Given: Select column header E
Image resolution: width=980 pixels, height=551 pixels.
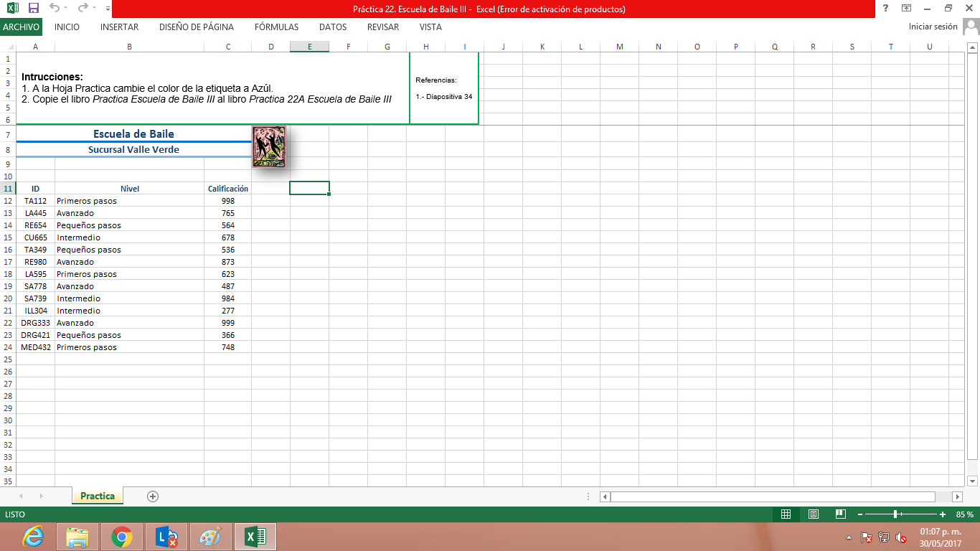Looking at the screenshot, I should [x=309, y=47].
